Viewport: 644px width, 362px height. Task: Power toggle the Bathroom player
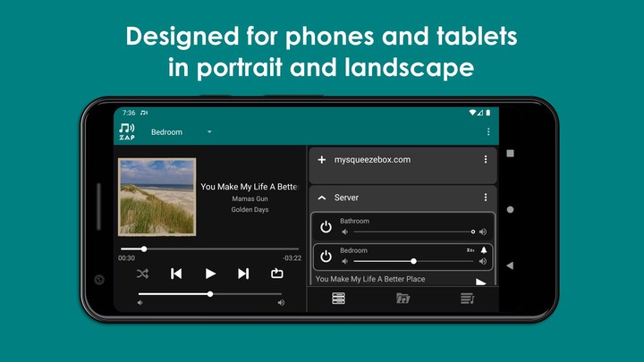(x=326, y=227)
